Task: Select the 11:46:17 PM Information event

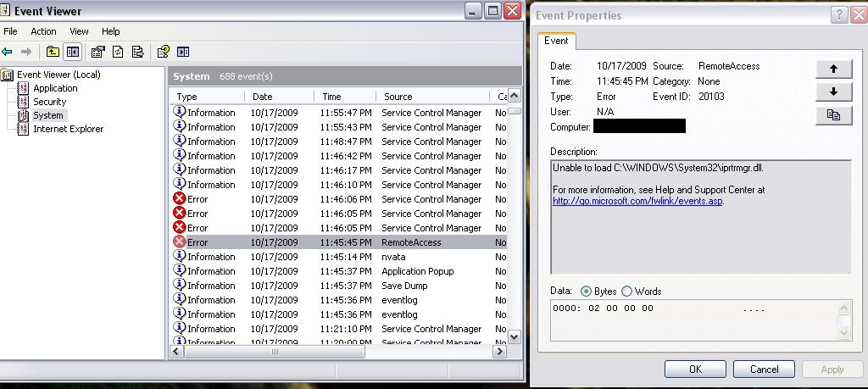Action: (337, 169)
